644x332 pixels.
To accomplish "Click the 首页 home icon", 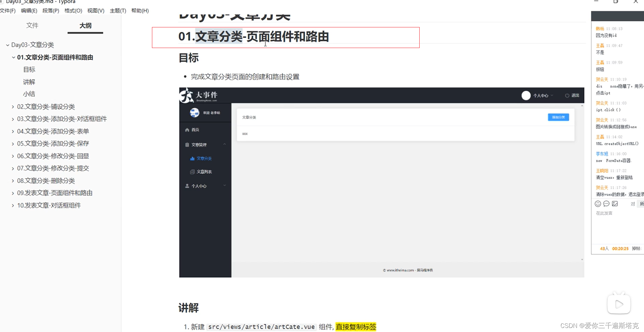I will click(187, 130).
